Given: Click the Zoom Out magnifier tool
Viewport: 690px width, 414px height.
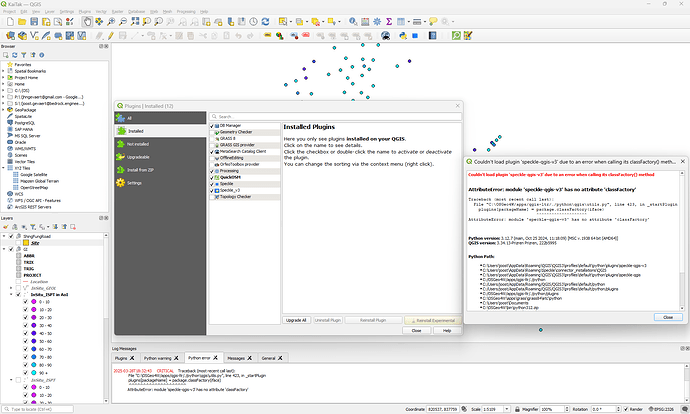Looking at the screenshot, I should (123, 22).
